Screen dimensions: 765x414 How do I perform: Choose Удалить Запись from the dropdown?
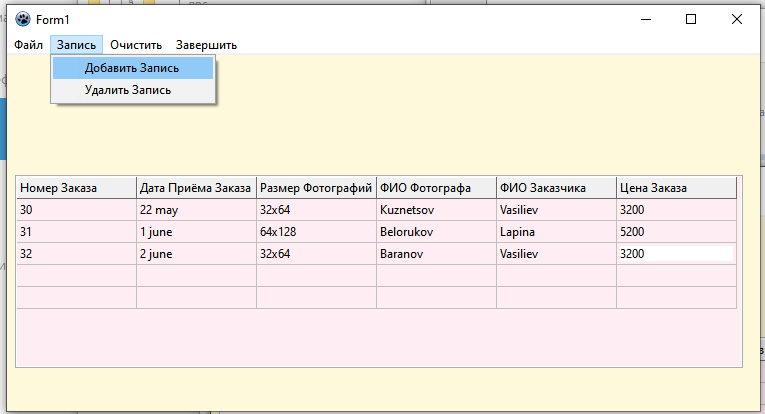pos(133,90)
